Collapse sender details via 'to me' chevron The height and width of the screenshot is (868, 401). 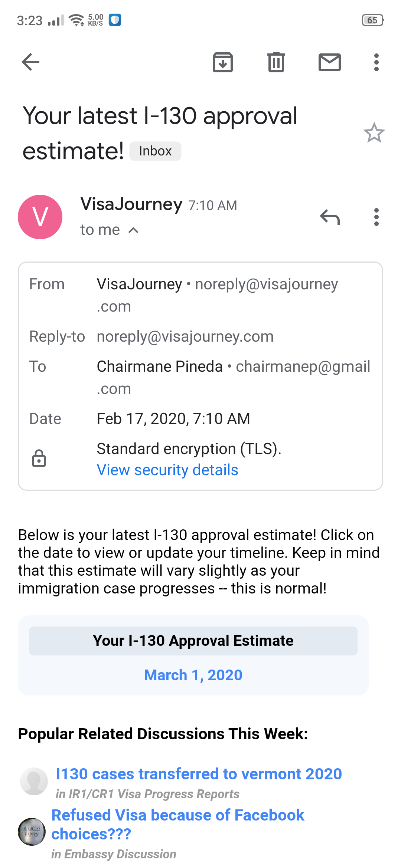[x=133, y=230]
